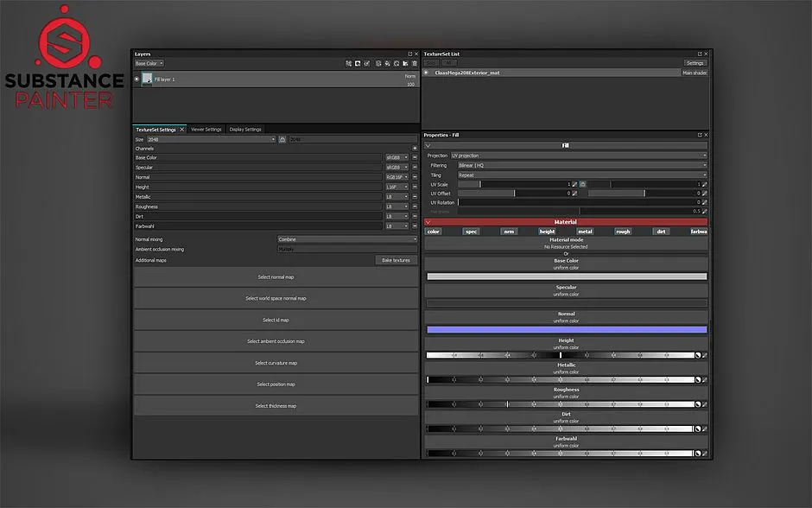Click the height channel button under Material
The width and height of the screenshot is (812, 508).
547,231
